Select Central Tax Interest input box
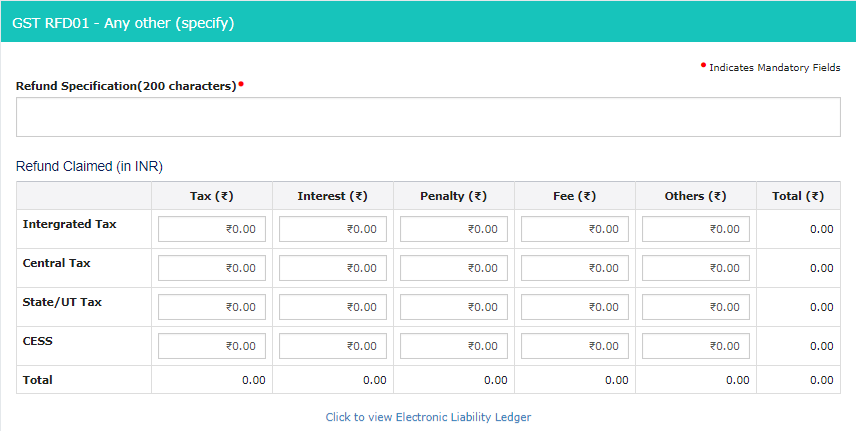This screenshot has height=431, width=856. click(x=333, y=268)
